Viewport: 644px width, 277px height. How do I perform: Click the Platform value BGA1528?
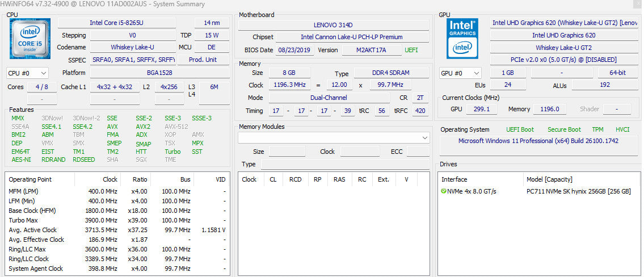160,73
